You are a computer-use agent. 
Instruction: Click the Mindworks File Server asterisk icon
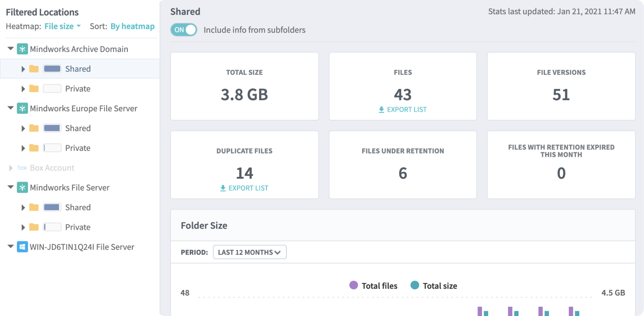coord(22,188)
